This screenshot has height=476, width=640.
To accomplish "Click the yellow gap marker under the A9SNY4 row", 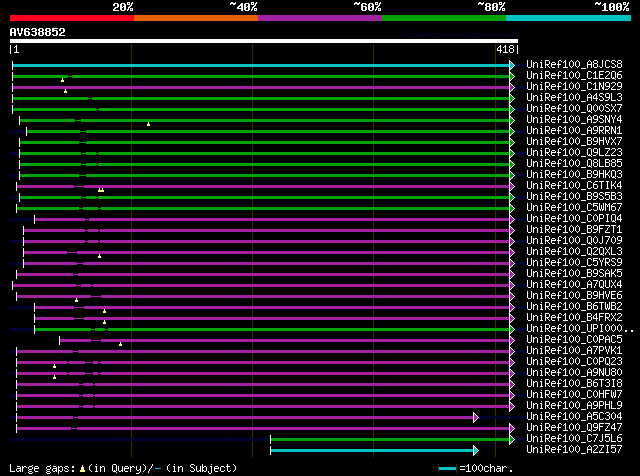I will coord(149,124).
